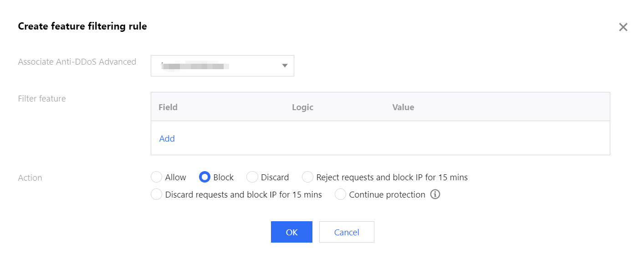The width and height of the screenshot is (644, 259).
Task: Click the Field column header
Action: pos(168,107)
